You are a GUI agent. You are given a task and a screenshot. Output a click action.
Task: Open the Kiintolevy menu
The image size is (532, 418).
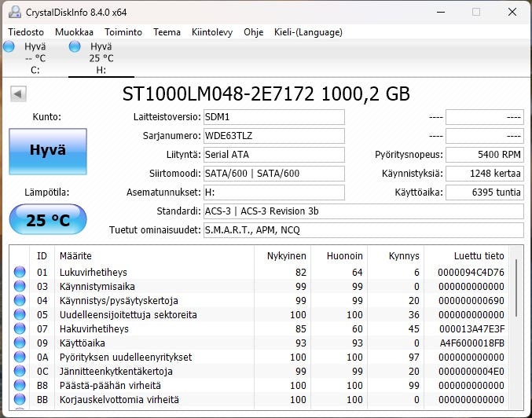pyautogui.click(x=212, y=32)
